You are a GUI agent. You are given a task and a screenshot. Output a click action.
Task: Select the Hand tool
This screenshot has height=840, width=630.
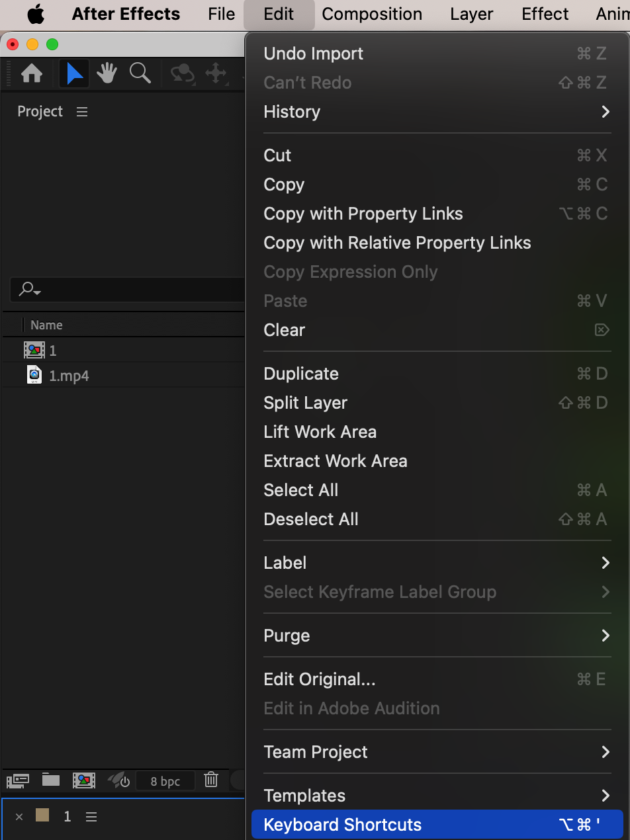coord(107,73)
